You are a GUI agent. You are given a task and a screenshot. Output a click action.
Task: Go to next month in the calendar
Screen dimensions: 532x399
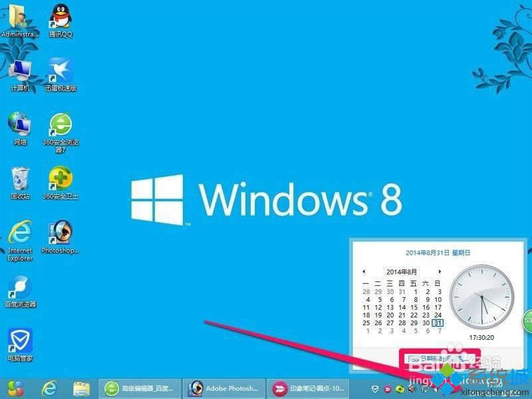[x=441, y=272]
